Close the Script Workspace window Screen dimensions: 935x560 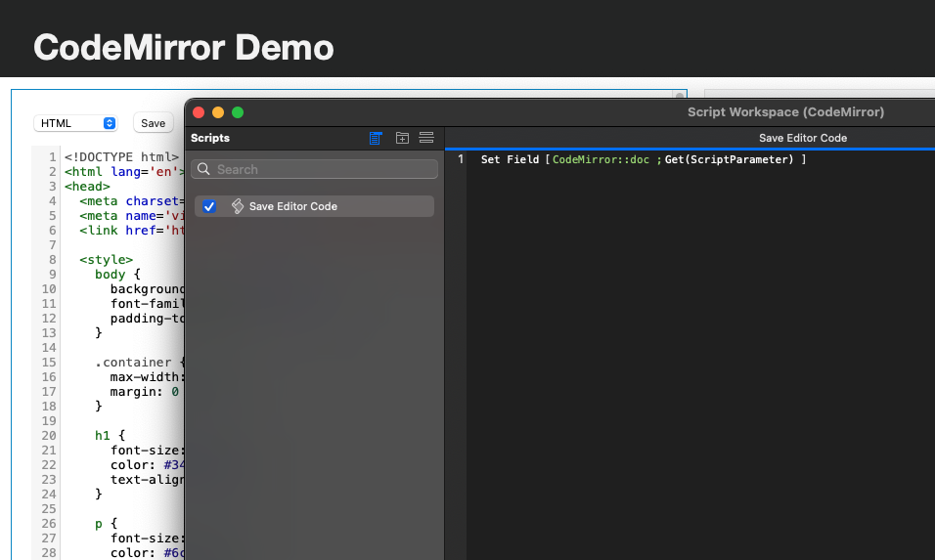[199, 112]
